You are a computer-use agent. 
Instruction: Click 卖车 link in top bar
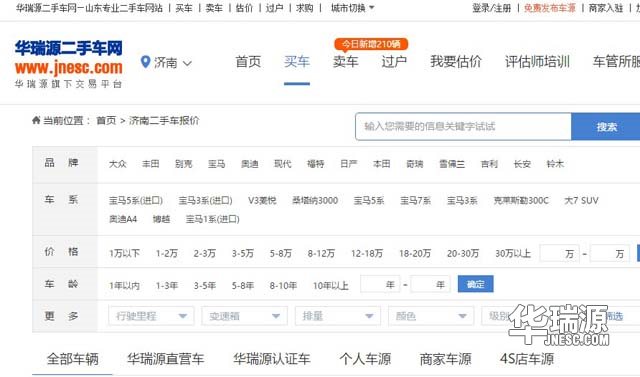pyautogui.click(x=214, y=8)
